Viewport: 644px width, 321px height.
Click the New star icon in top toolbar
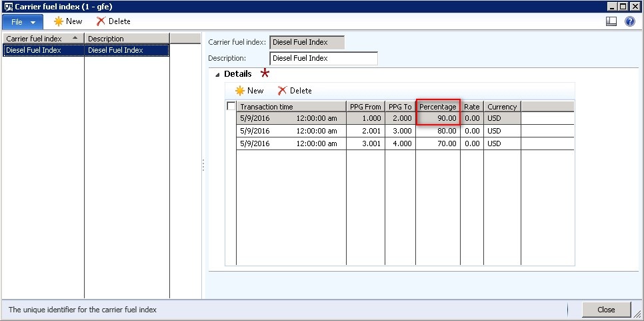(x=59, y=21)
